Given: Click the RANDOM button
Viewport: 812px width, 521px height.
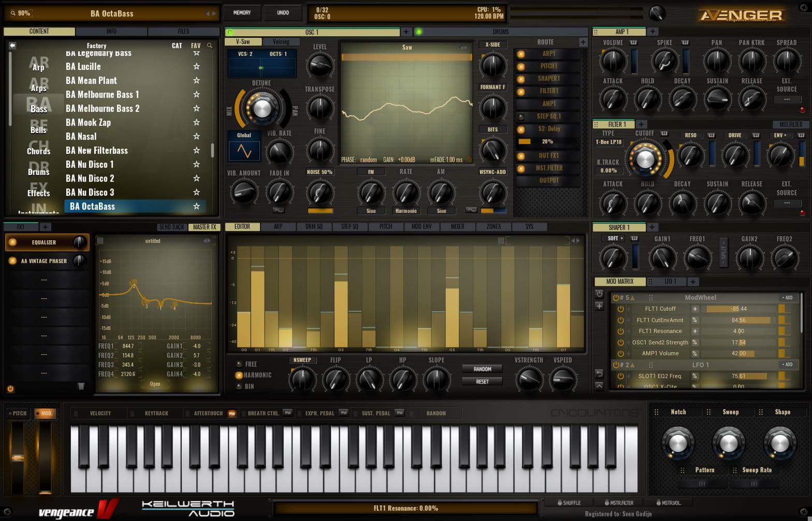Looking at the screenshot, I should (482, 369).
